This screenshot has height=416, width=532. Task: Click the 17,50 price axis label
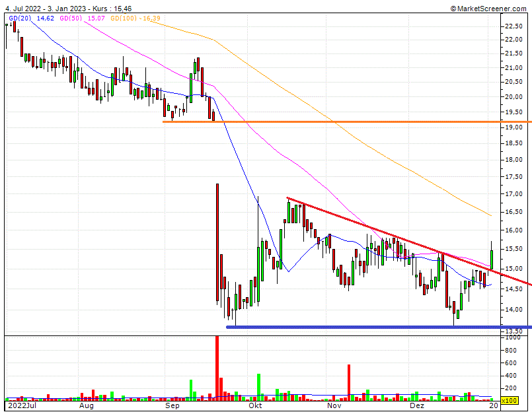[513, 177]
